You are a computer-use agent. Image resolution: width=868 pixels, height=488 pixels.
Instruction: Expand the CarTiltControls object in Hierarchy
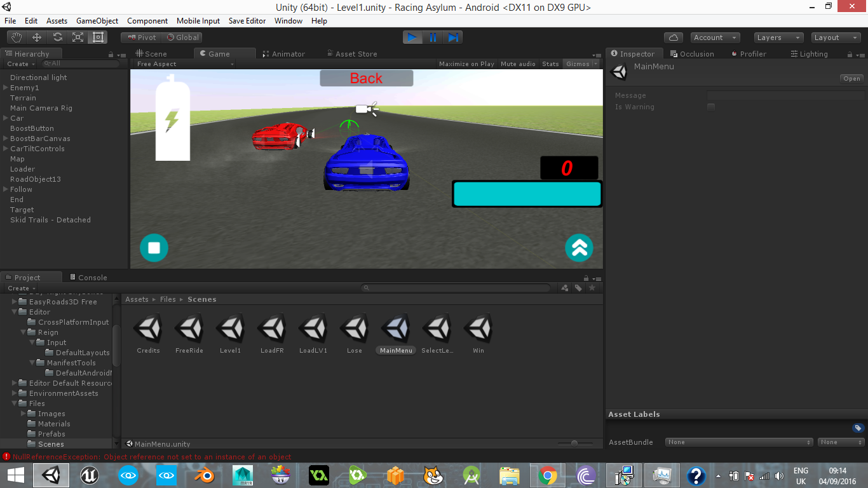click(6, 149)
